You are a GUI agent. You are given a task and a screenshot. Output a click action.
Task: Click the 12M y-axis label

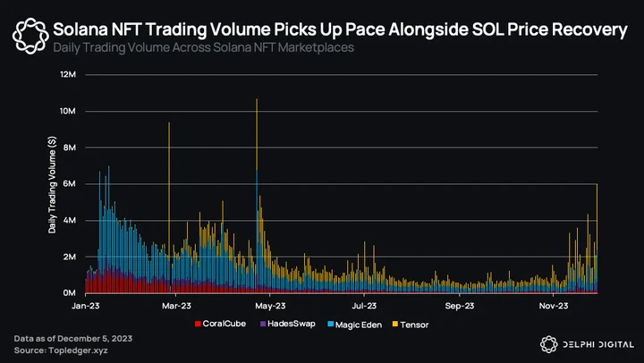click(68, 75)
